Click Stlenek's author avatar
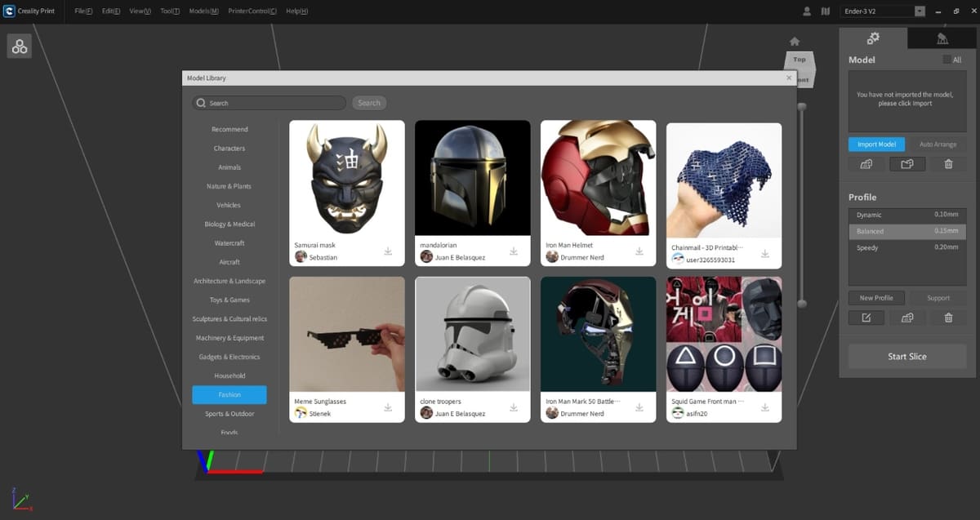Viewport: 980px width, 520px height. coord(301,413)
